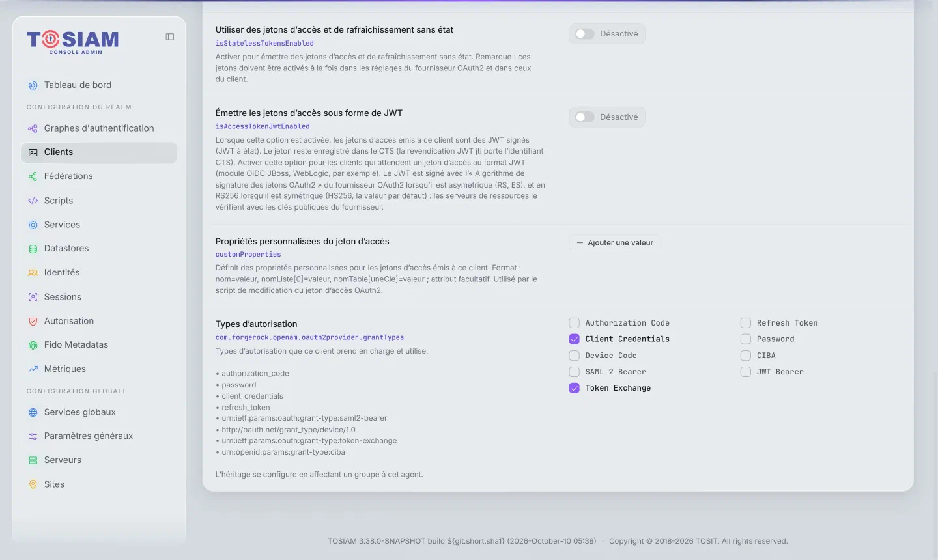This screenshot has width=938, height=560.
Task: Click the Datastores database icon
Action: pyautogui.click(x=33, y=249)
